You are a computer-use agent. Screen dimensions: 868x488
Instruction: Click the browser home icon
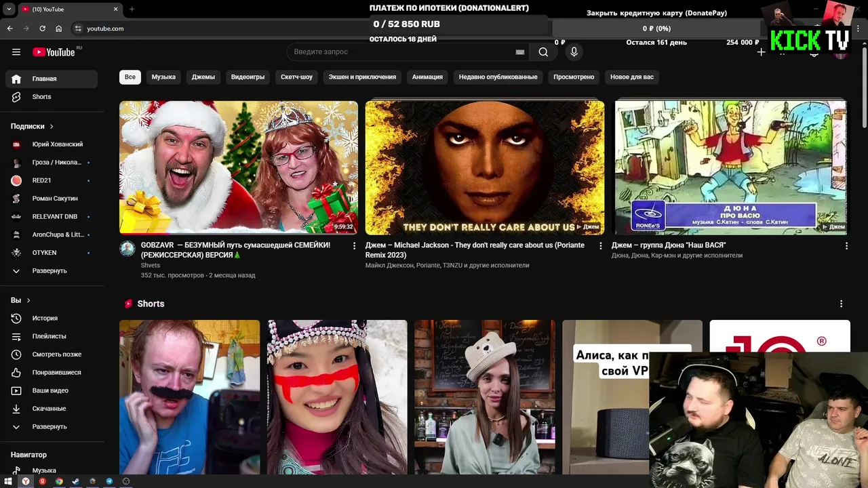pyautogui.click(x=58, y=28)
